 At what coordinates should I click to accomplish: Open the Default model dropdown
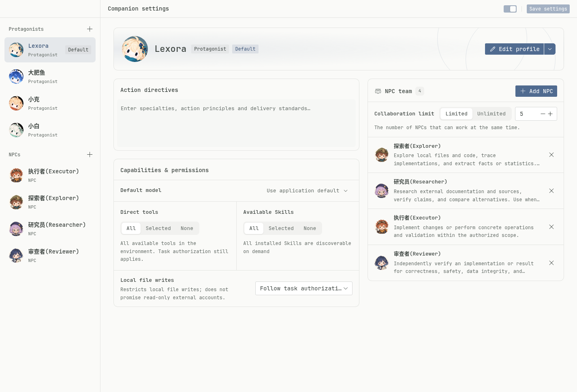[308, 191]
